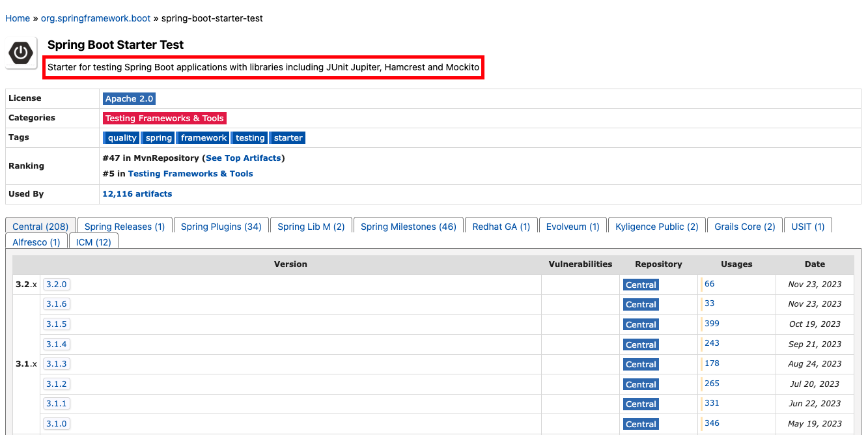Open the Apache 2.0 license tag
Viewport: 868px width, 435px height.
tap(130, 99)
